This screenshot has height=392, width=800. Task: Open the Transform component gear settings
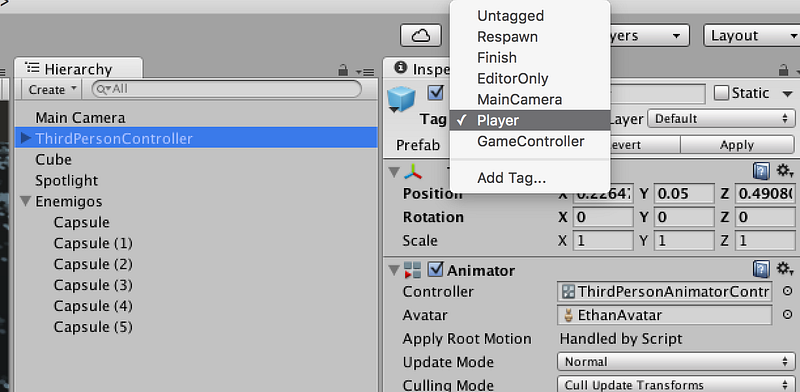(x=784, y=171)
